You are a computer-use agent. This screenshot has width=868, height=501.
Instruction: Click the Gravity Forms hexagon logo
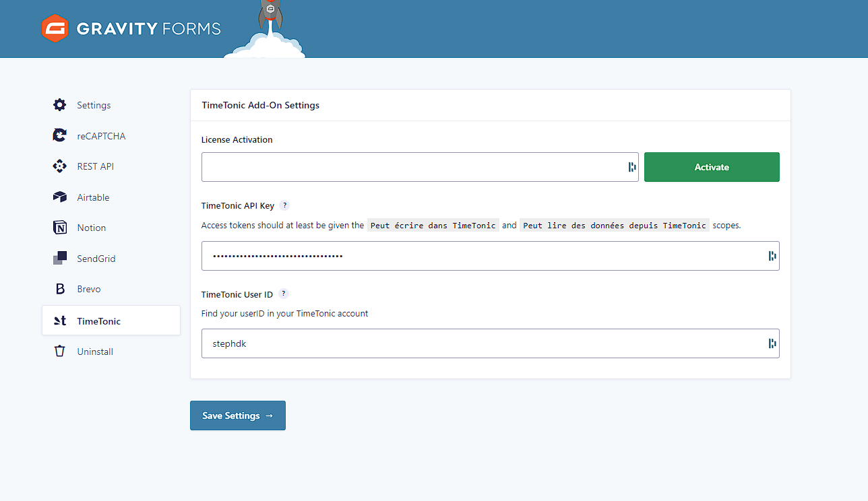pos(54,28)
